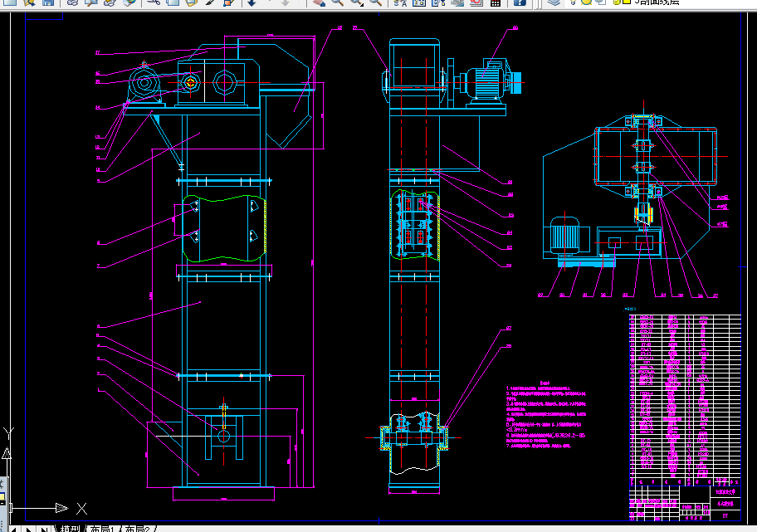Open the Layer Properties Manager icon
Image resolution: width=757 pixels, height=532 pixels.
[x=554, y=2]
